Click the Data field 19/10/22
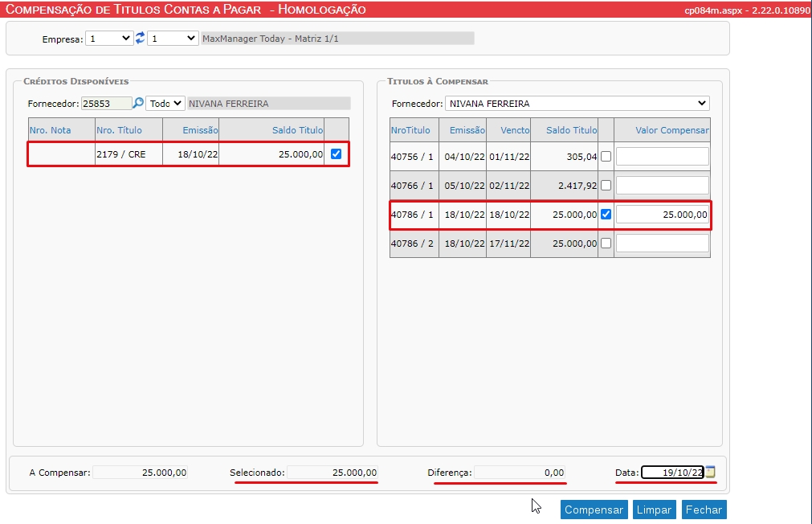The height and width of the screenshot is (524, 812). (673, 473)
